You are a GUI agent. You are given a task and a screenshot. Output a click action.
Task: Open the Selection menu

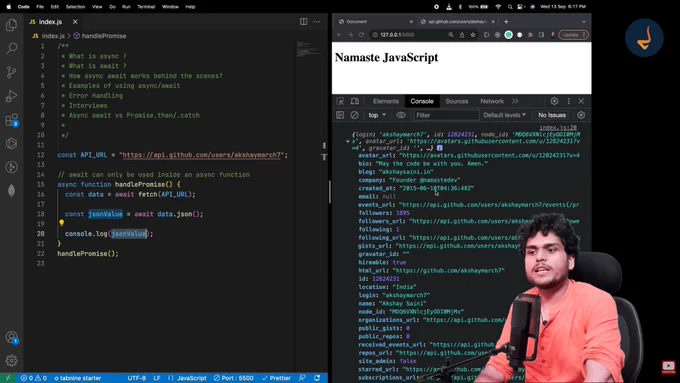point(75,7)
